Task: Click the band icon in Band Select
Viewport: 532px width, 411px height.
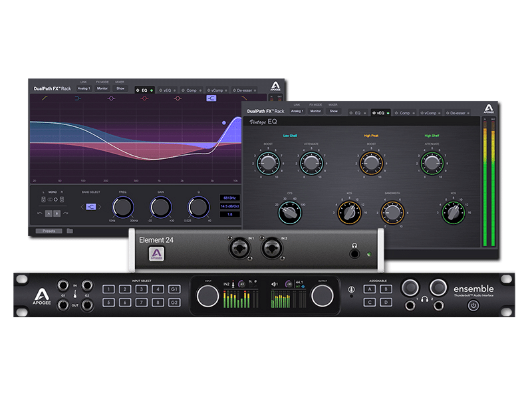Action: pos(90,207)
